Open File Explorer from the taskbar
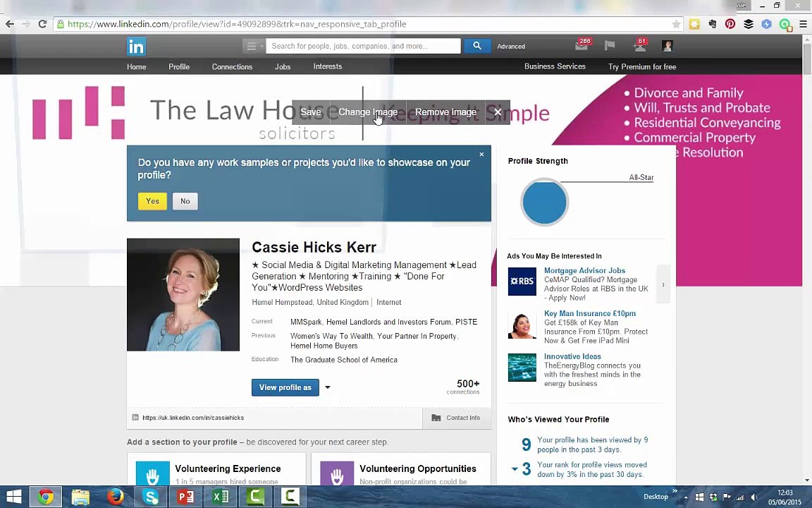812x508 pixels. pyautogui.click(x=80, y=497)
